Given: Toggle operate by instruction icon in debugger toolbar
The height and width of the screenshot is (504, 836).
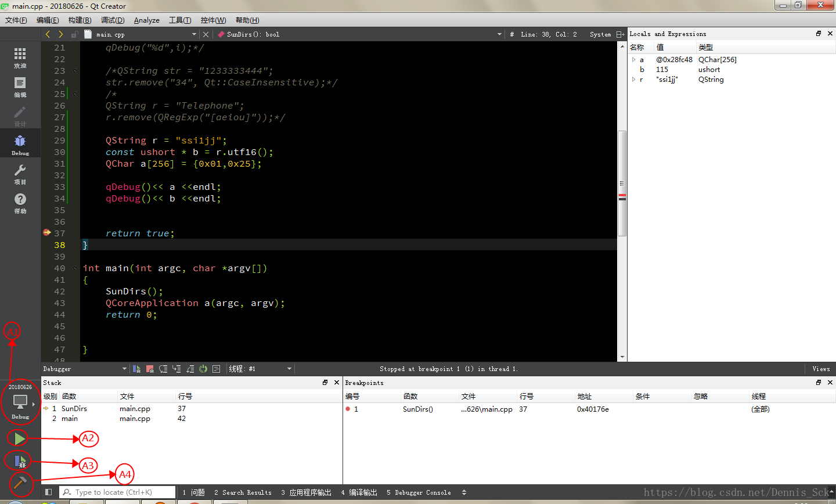Looking at the screenshot, I should 217,369.
